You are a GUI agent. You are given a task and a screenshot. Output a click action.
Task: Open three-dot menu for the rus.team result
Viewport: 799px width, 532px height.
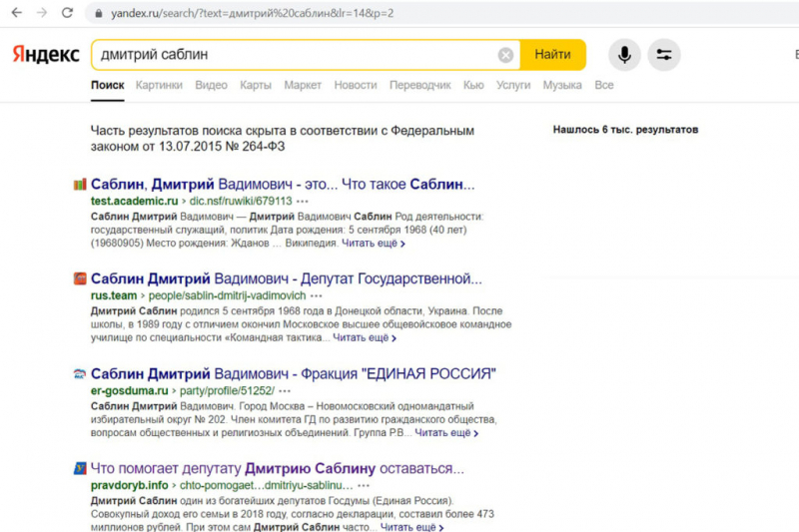click(x=317, y=295)
